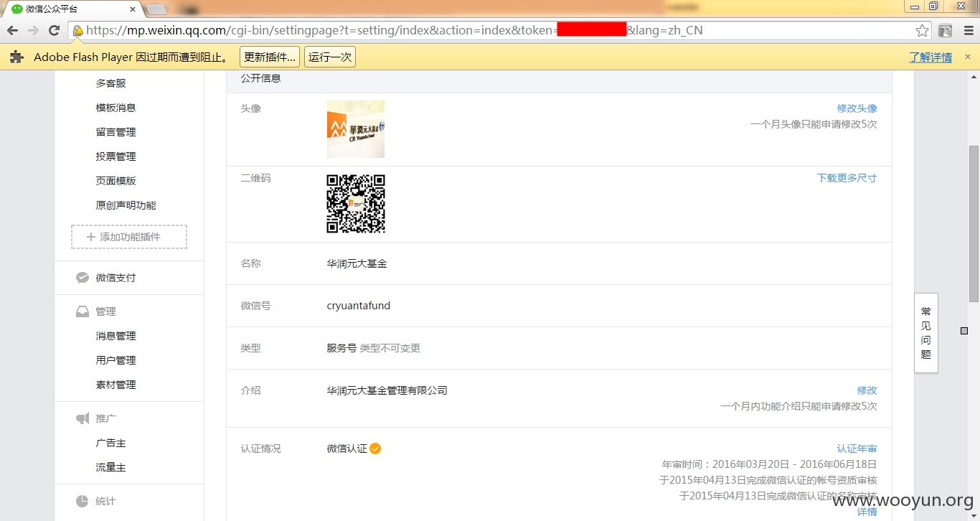The width and height of the screenshot is (980, 521).
Task: Click the account QR code image
Action: pyautogui.click(x=356, y=204)
